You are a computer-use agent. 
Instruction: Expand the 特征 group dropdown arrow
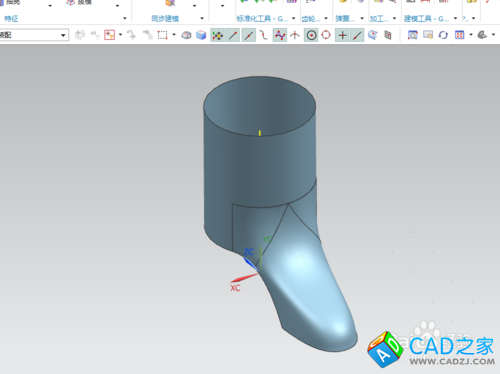coord(125,18)
